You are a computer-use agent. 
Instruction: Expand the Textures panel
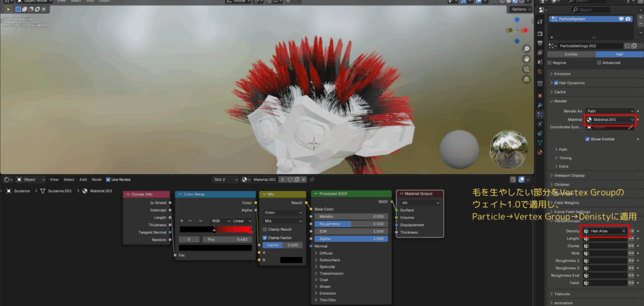[x=562, y=294]
